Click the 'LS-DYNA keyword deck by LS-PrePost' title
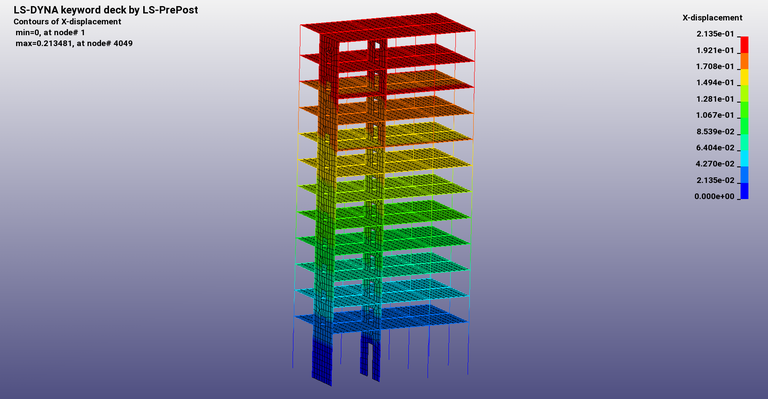This screenshot has height=399, width=768. pos(106,10)
